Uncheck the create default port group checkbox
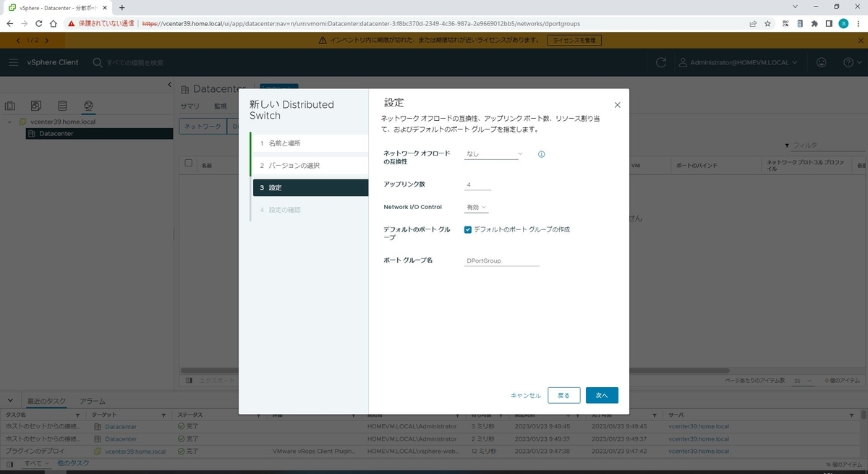 click(x=468, y=229)
